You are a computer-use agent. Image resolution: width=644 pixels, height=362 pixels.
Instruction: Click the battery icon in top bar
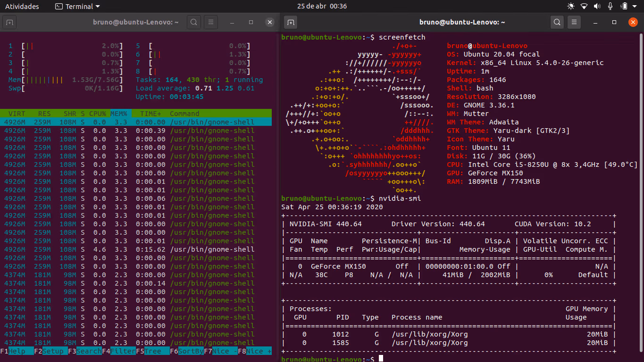pyautogui.click(x=624, y=7)
